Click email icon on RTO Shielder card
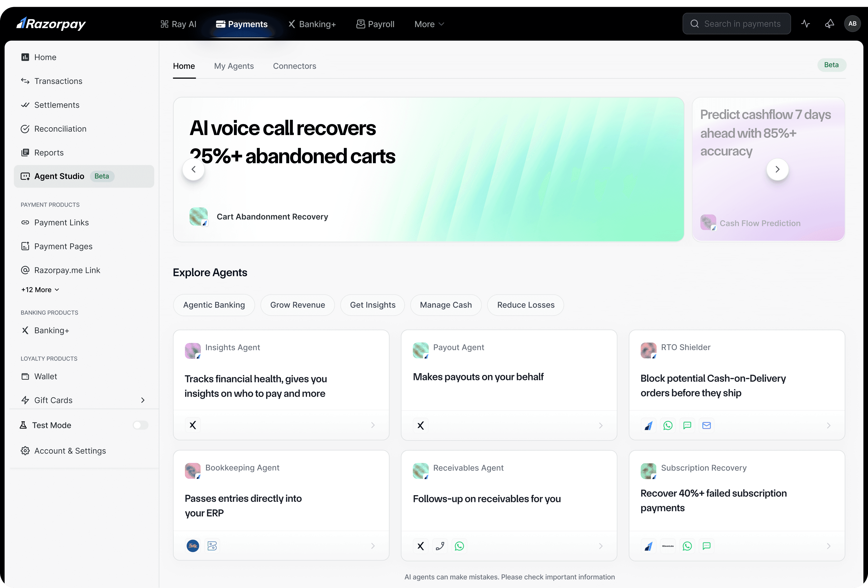868x588 pixels. tap(706, 425)
